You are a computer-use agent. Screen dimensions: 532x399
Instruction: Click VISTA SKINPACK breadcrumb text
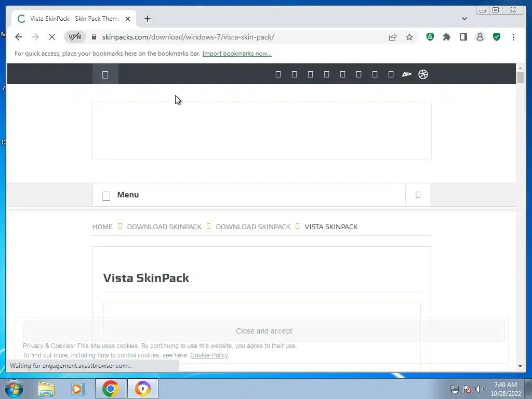[x=331, y=227]
